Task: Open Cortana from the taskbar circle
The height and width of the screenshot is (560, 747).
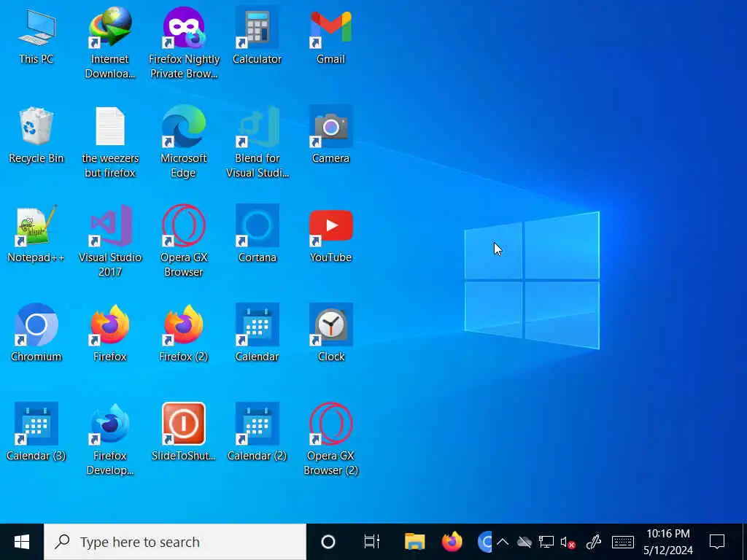Action: coord(328,542)
